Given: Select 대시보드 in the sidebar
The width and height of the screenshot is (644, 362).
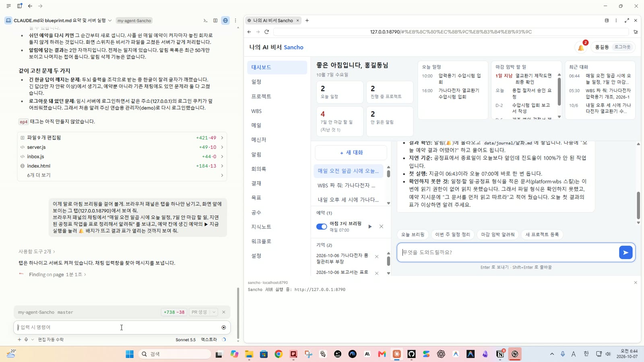Looking at the screenshot, I should 277,67.
